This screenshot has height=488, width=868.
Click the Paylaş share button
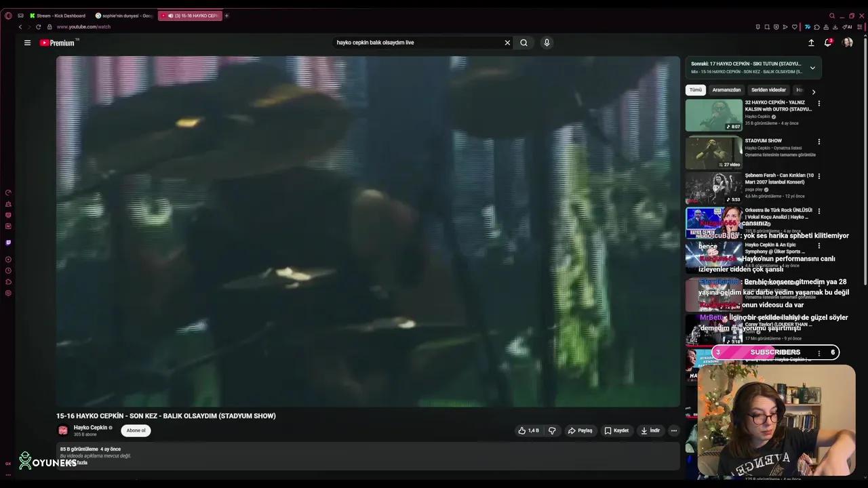point(580,430)
